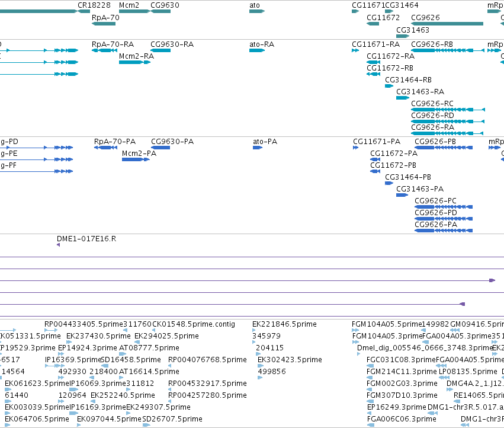Select the SD26707.5prime EST label

pos(172,419)
